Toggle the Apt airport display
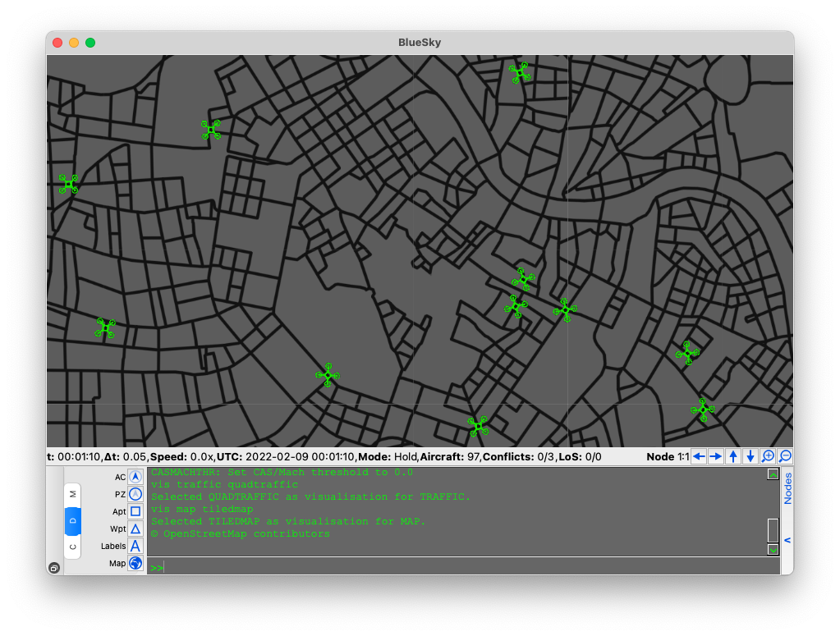The height and width of the screenshot is (636, 840). tap(135, 511)
